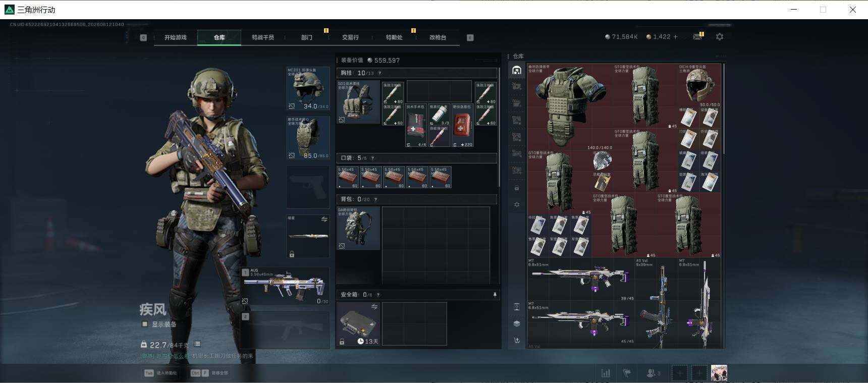
Task: Show help for 背包 capacity
Action: [x=375, y=199]
